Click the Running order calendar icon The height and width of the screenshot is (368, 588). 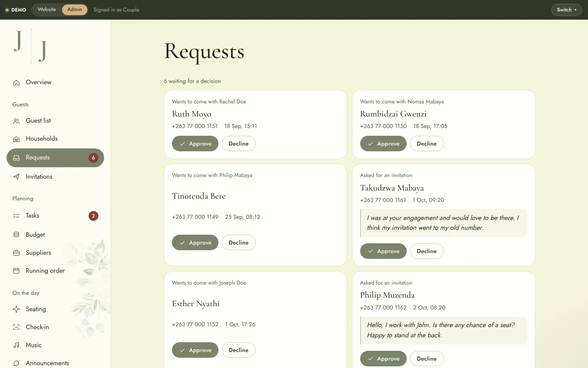[x=16, y=271]
